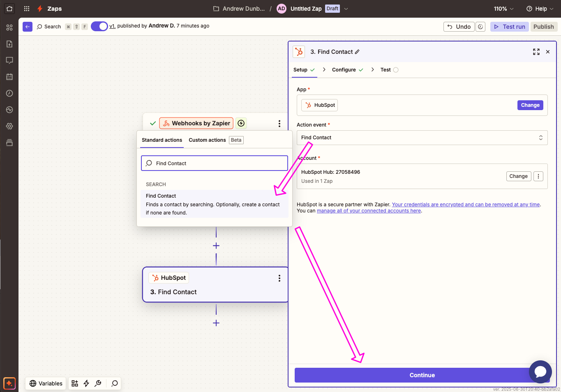The height and width of the screenshot is (392, 561).
Task: Switch to the Standard actions tab
Action: click(162, 140)
